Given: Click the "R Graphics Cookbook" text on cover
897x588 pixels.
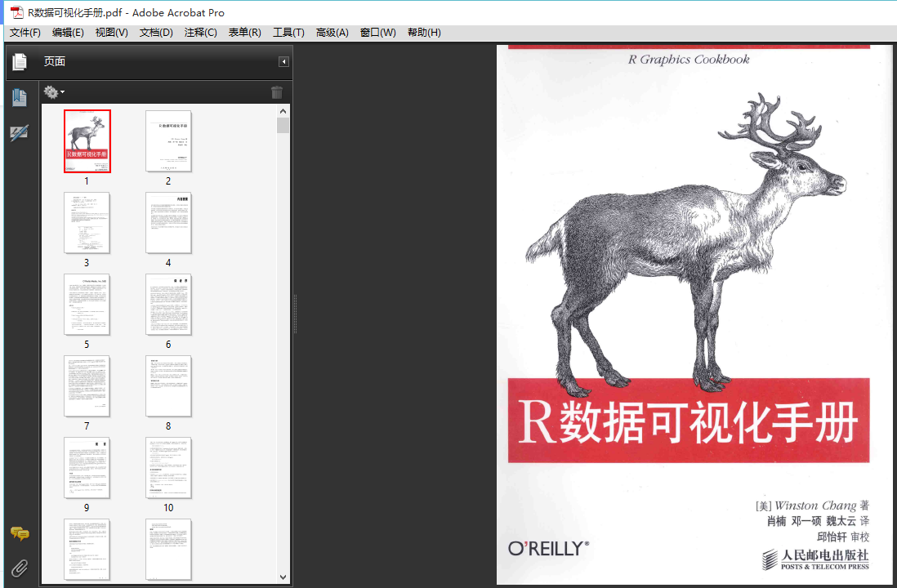Looking at the screenshot, I should tap(689, 60).
